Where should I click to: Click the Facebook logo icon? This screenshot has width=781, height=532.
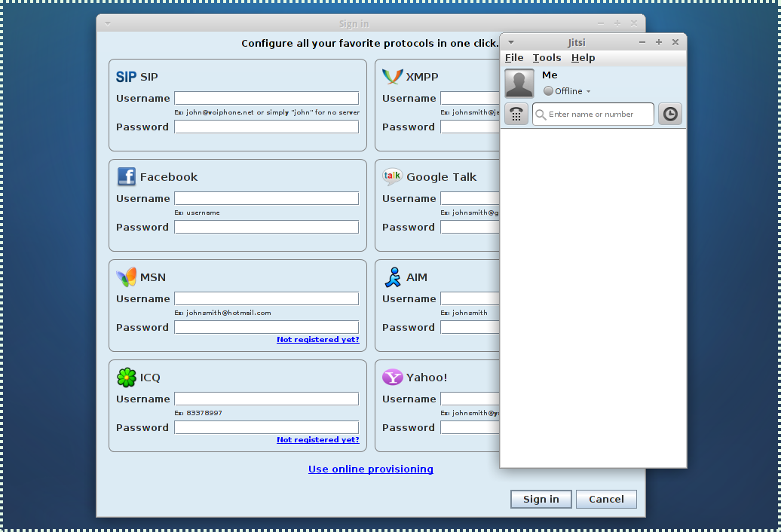126,176
